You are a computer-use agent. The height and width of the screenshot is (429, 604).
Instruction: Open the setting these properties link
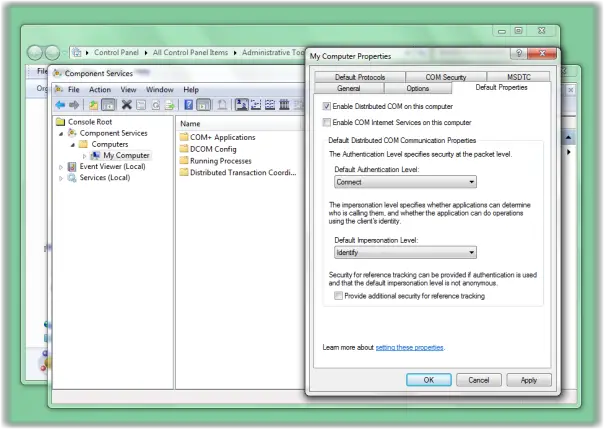409,347
